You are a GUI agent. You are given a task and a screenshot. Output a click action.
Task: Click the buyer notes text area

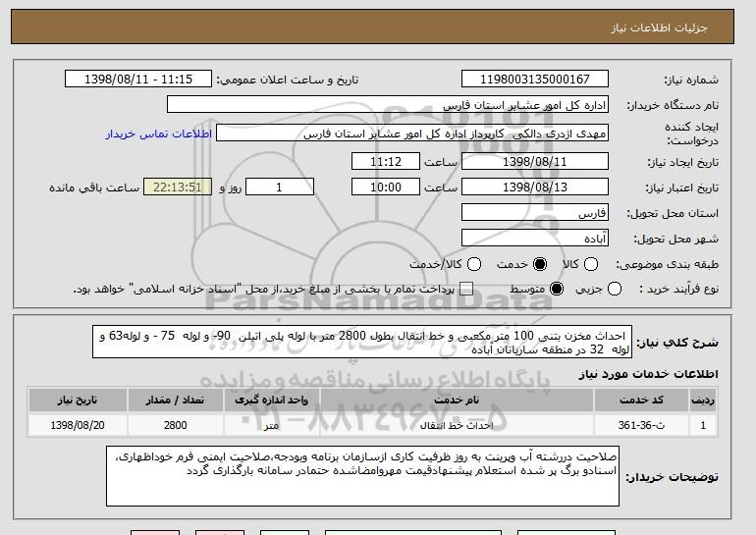pyautogui.click(x=362, y=476)
